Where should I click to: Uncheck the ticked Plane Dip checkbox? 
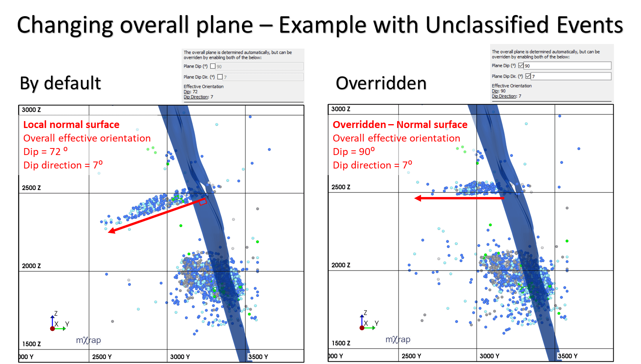click(x=521, y=66)
